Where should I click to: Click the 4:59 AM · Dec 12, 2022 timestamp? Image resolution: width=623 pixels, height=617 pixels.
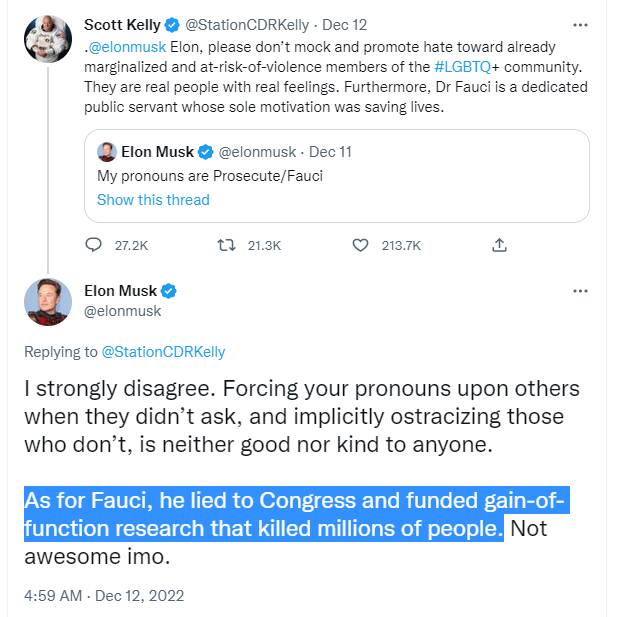(104, 595)
